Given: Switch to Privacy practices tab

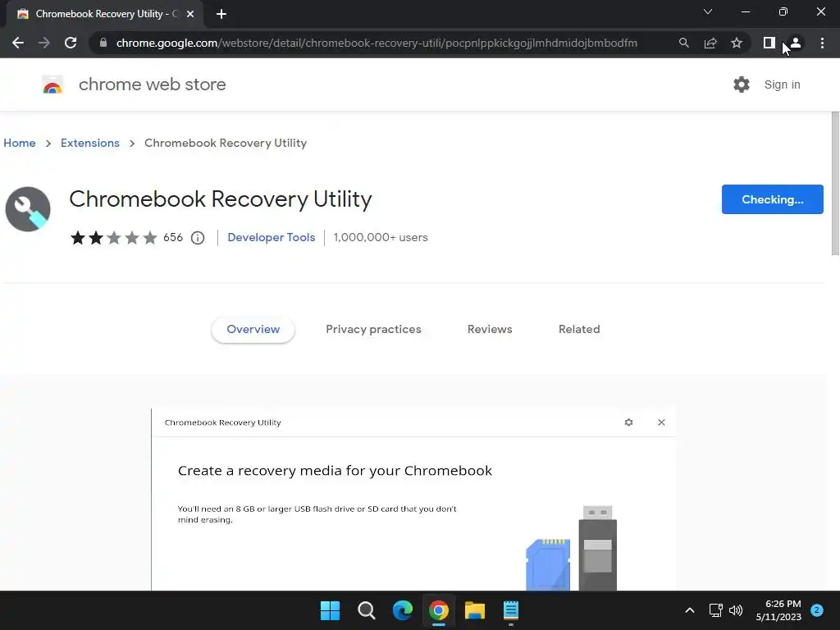Looking at the screenshot, I should [373, 329].
